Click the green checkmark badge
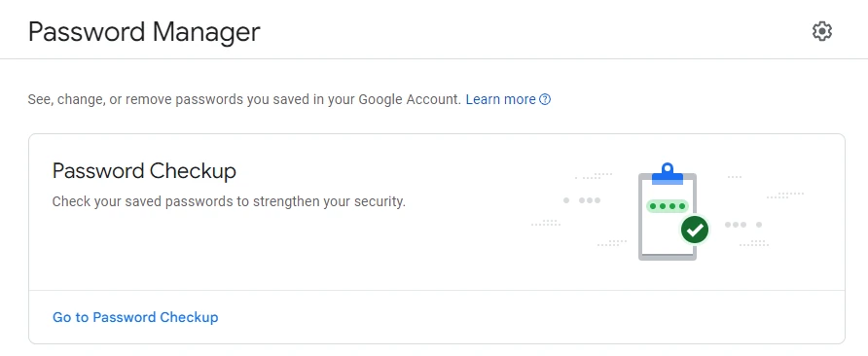The height and width of the screenshot is (356, 868). [x=695, y=230]
